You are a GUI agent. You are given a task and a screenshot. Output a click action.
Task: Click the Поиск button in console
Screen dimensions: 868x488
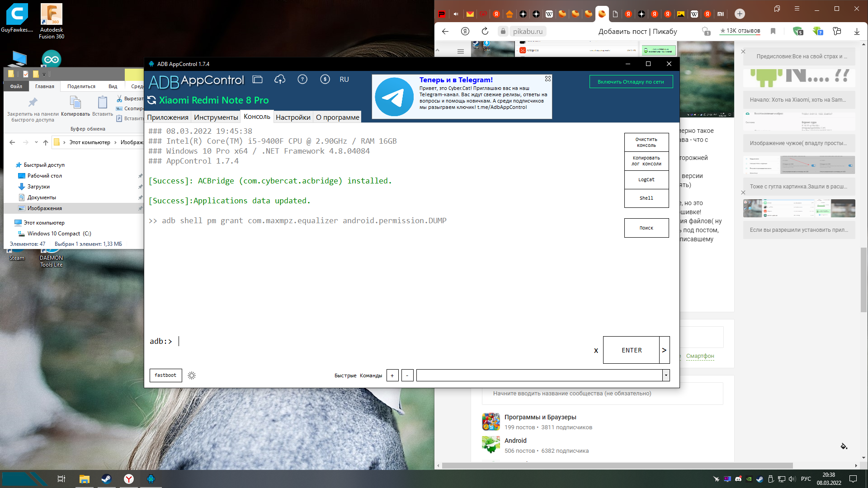[646, 228]
